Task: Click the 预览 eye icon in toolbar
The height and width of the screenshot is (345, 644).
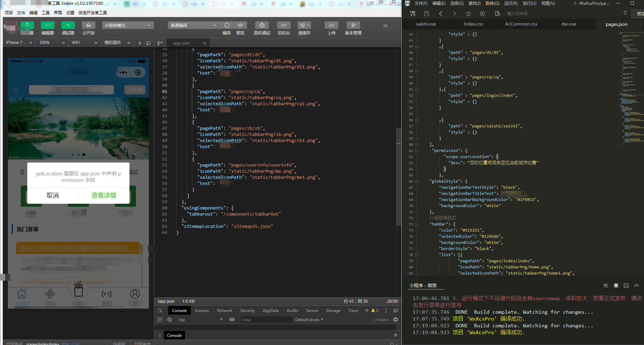Action: (x=240, y=26)
